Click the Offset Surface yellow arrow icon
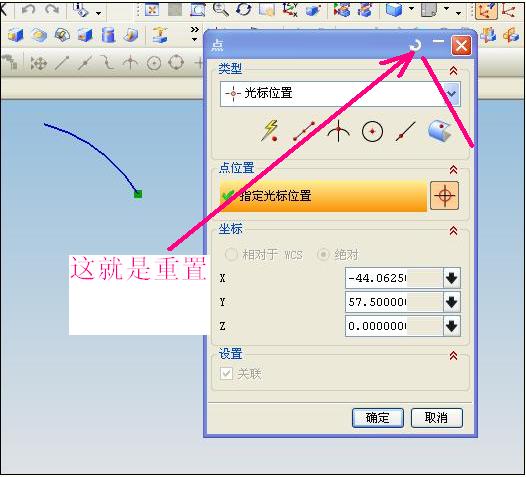The height and width of the screenshot is (477, 526). point(160,35)
